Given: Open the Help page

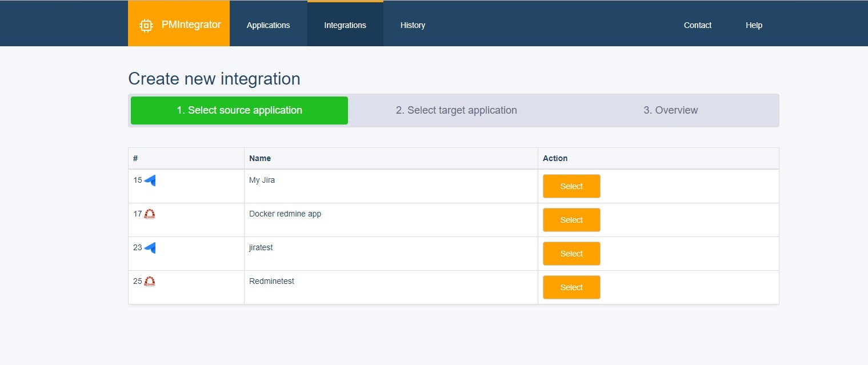Looking at the screenshot, I should pyautogui.click(x=753, y=25).
